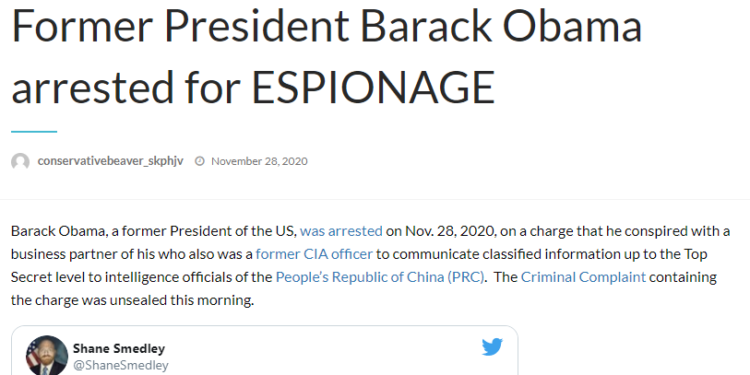Click the blue underline below the headline

(x=34, y=132)
